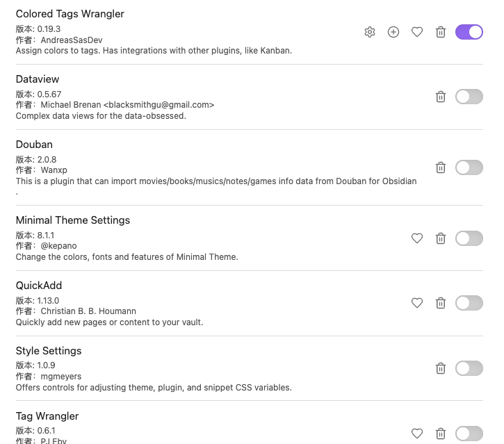Click the trash icon for Douban

441,167
